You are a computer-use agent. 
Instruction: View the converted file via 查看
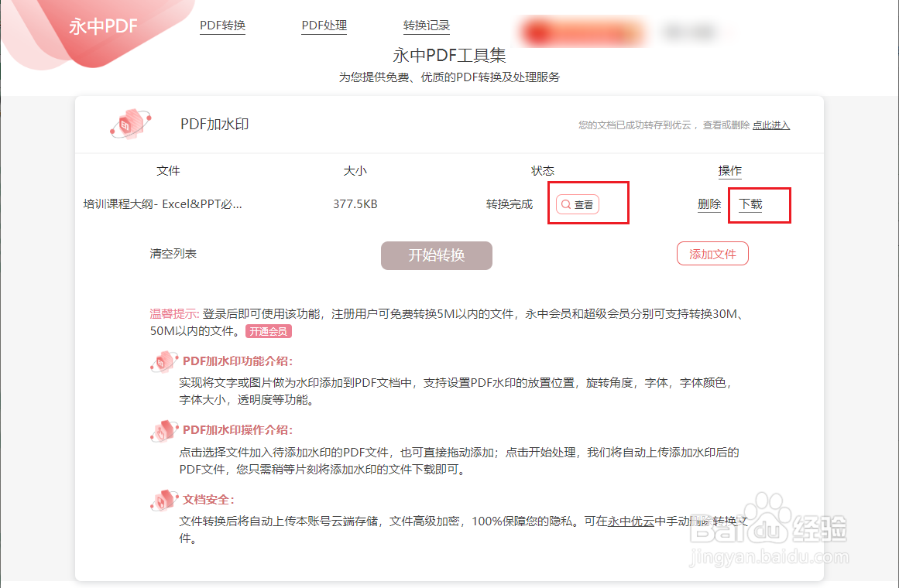(x=578, y=204)
